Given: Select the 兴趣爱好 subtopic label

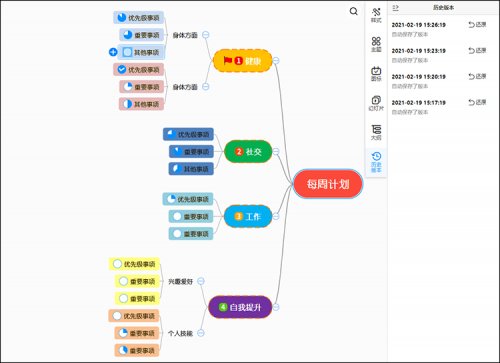Looking at the screenshot, I should point(180,282).
